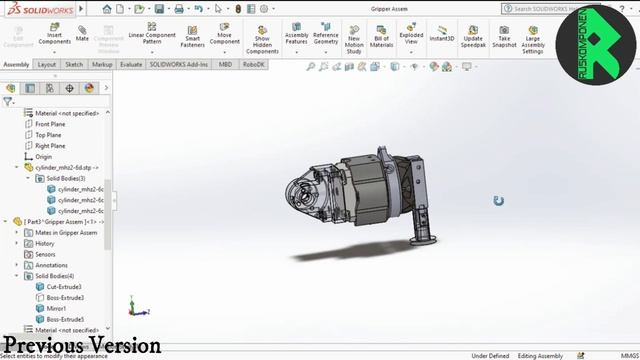Collapse the Solid Bodies(3) folder
Screen dimensions: 640x360
pyautogui.click(x=28, y=178)
